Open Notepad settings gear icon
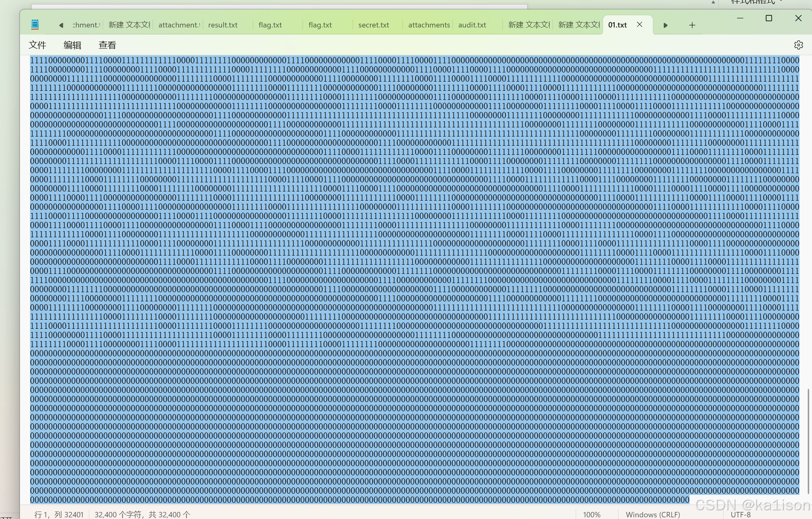The height and width of the screenshot is (519, 812). (798, 45)
